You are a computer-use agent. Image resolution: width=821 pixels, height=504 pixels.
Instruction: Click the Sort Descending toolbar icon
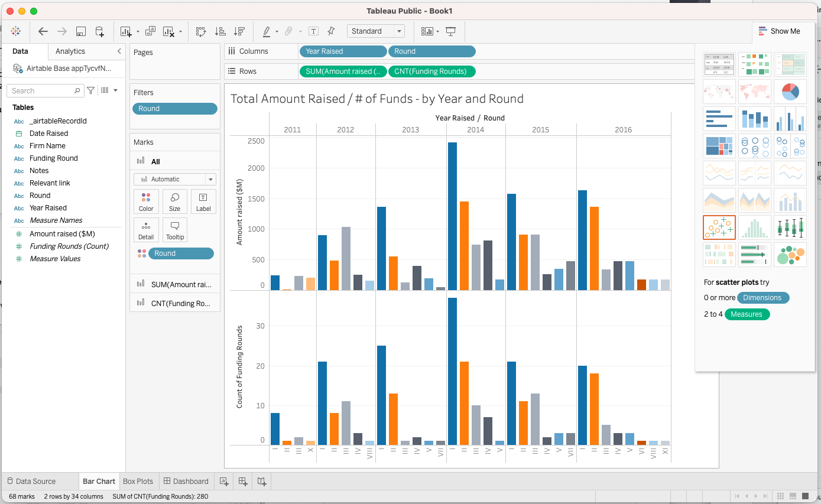[239, 31]
